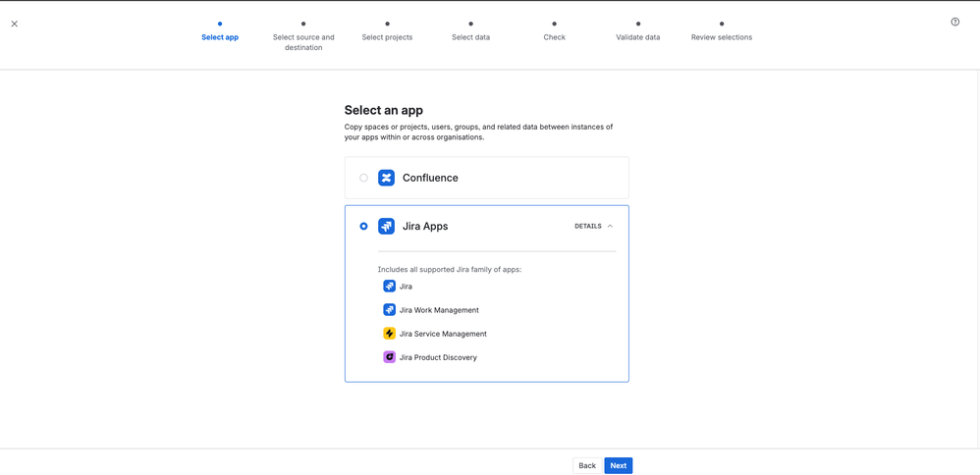Click the Jira Apps card title text
Screen dimensions: 980x475
point(425,227)
